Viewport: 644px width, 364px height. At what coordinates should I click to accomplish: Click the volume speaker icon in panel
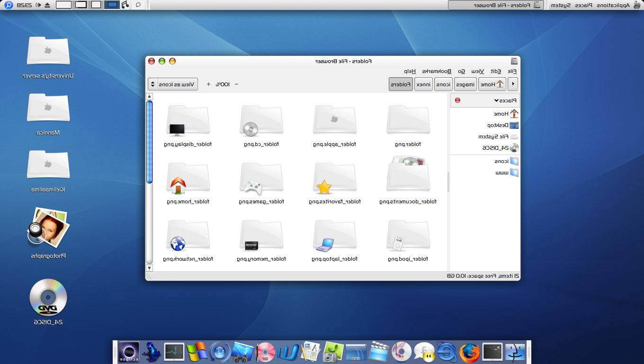38,5
